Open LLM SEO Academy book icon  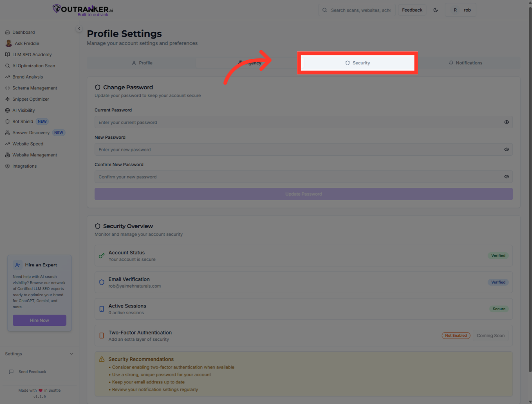[7, 55]
